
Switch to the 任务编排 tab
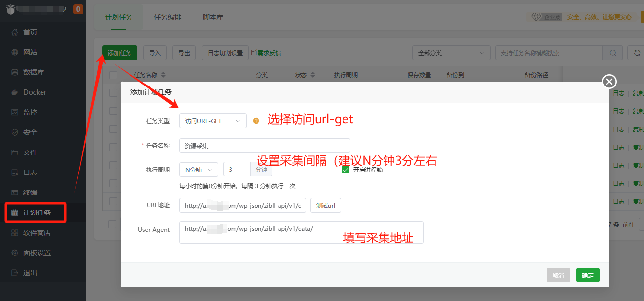coord(168,17)
